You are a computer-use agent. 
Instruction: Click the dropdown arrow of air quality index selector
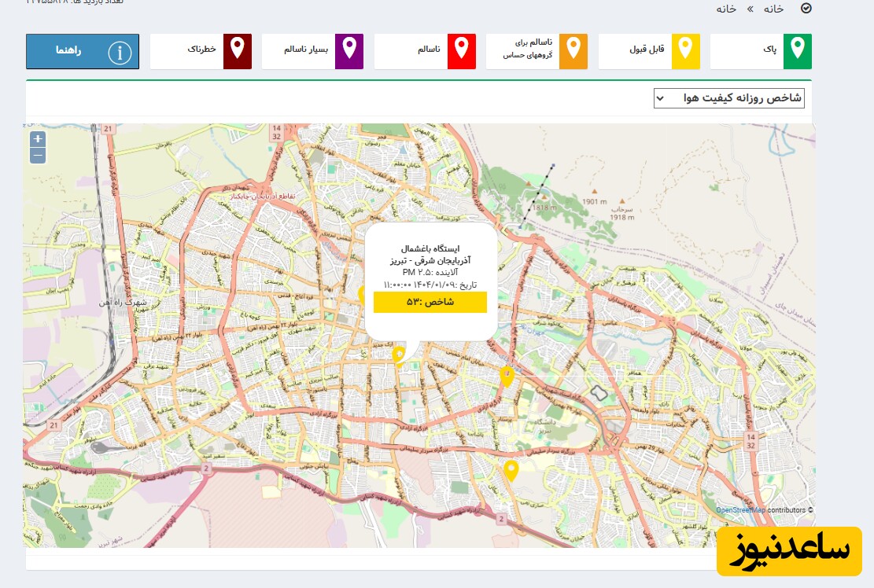point(661,98)
